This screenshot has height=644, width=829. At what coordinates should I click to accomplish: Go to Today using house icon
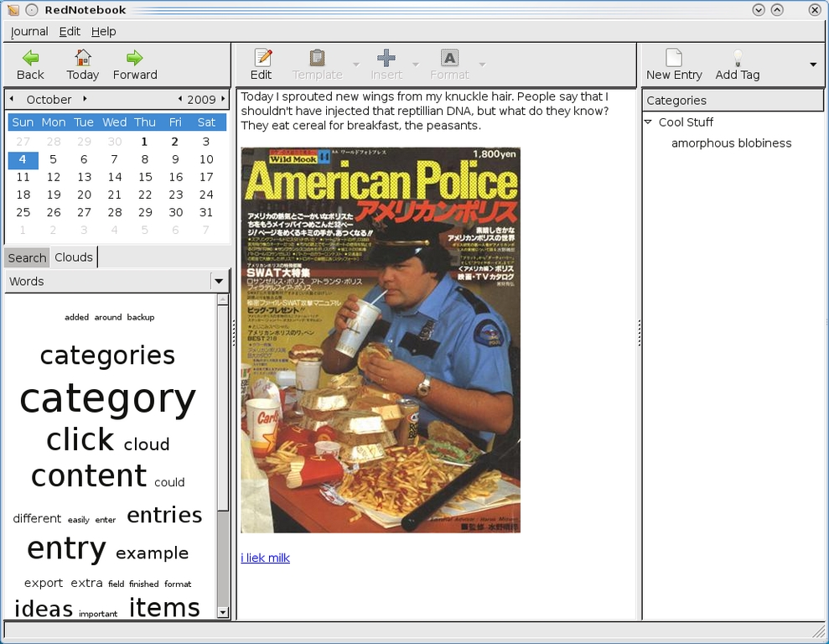(82, 58)
